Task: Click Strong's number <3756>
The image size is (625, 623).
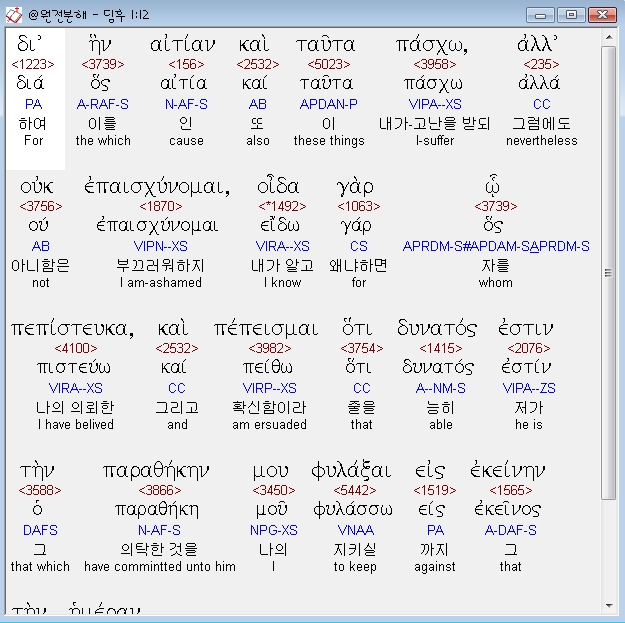Action: 41,206
